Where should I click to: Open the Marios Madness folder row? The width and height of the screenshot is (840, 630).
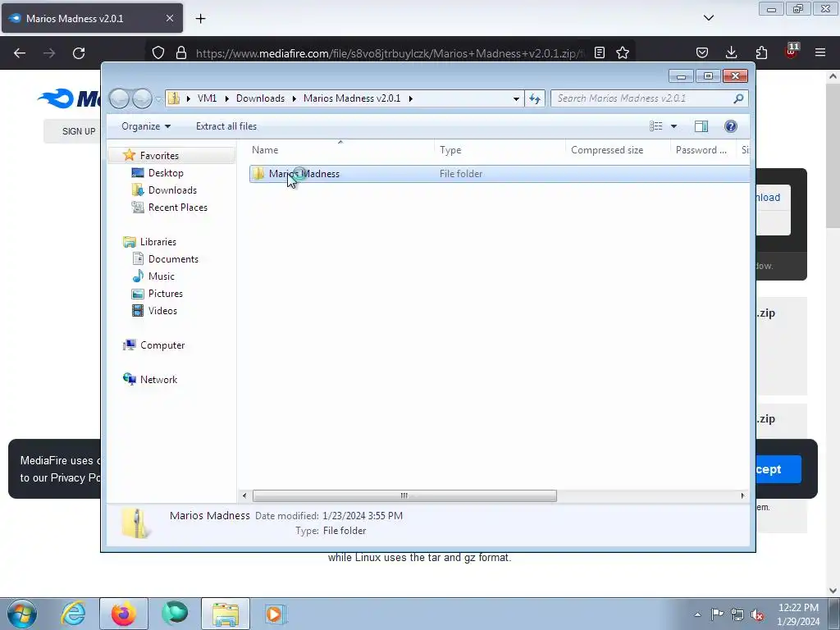point(500,174)
